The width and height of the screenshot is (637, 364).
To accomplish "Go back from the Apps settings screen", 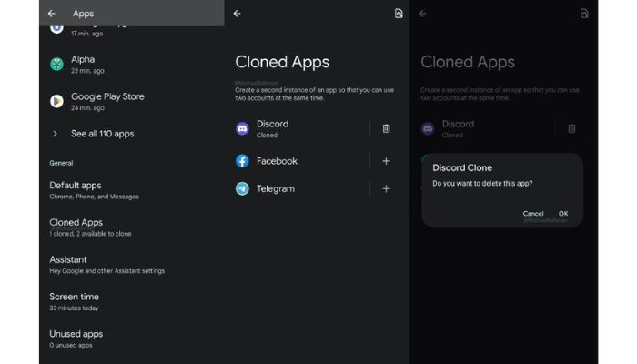I will [52, 14].
